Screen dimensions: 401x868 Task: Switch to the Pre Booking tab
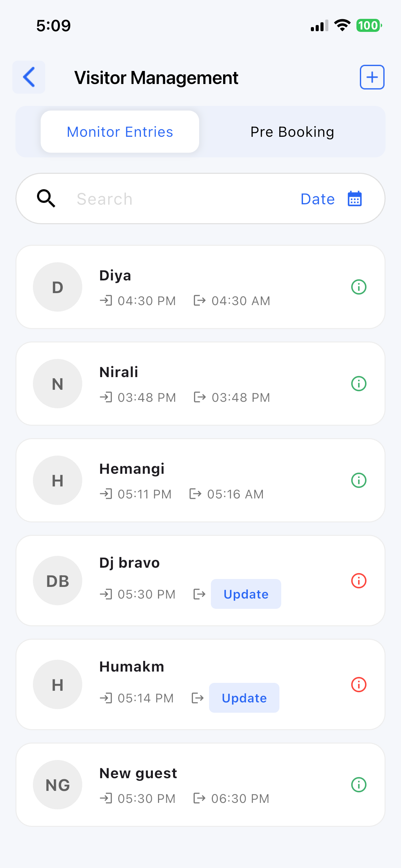click(292, 132)
